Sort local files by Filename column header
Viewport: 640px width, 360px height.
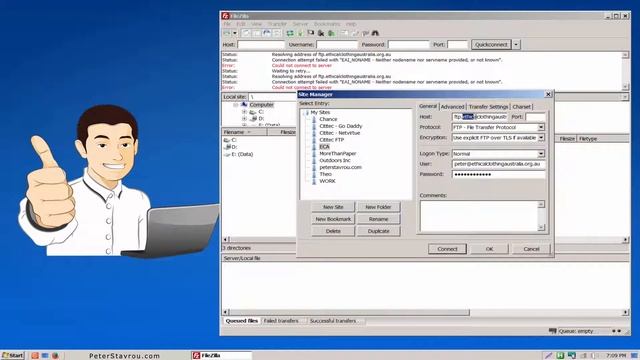coord(244,132)
